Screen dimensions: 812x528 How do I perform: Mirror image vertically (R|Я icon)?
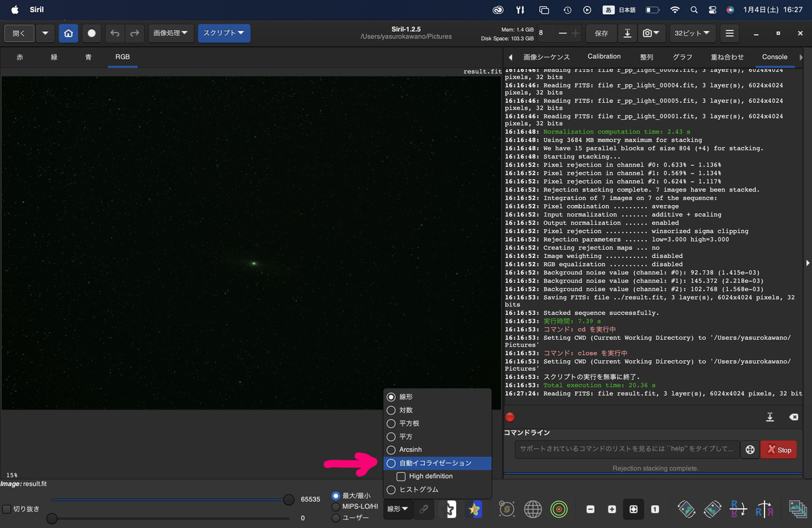764,509
